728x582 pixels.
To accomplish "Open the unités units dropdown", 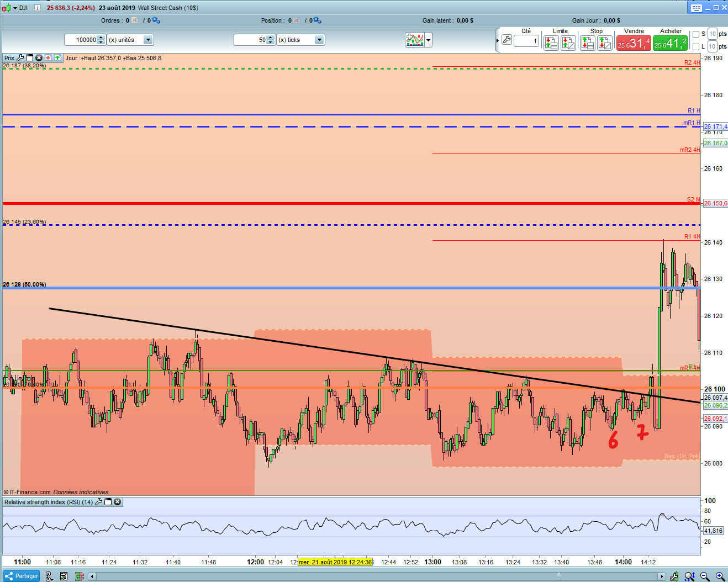I will (x=147, y=40).
